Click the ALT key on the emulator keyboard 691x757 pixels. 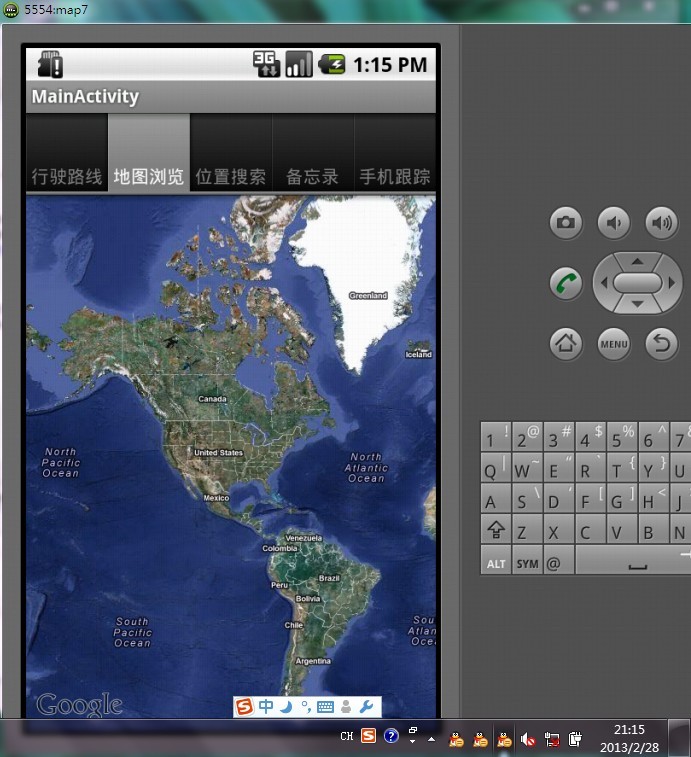496,560
